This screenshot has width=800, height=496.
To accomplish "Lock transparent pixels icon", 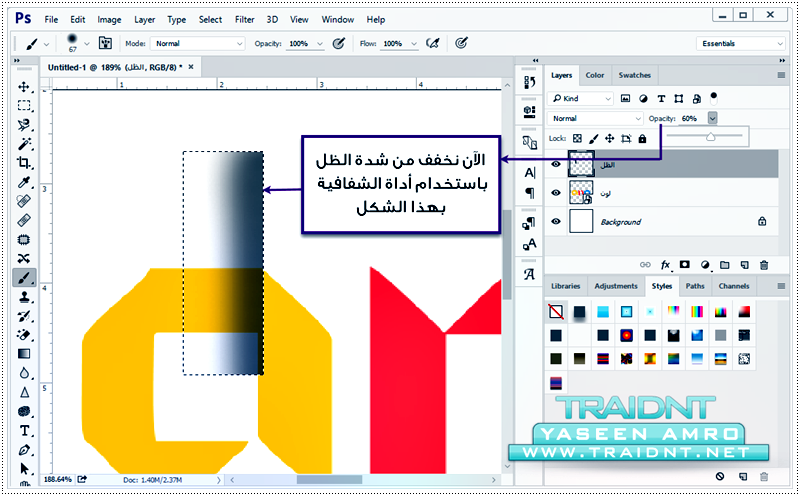I will (x=577, y=138).
